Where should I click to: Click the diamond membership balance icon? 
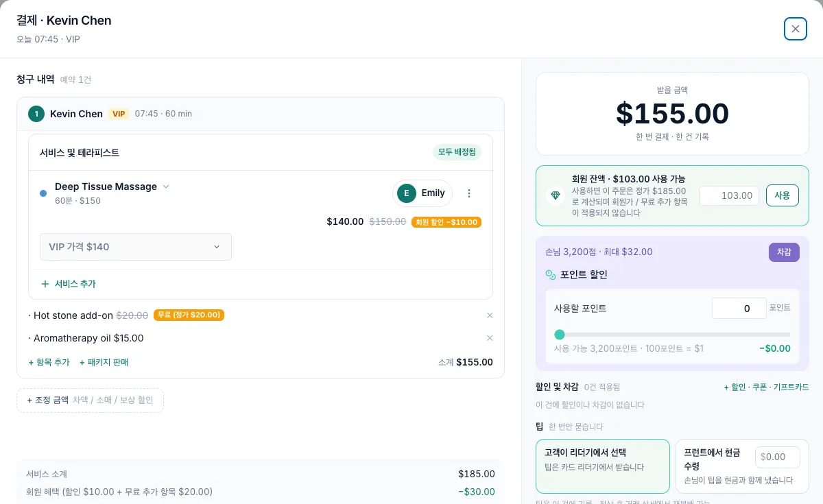click(x=554, y=195)
